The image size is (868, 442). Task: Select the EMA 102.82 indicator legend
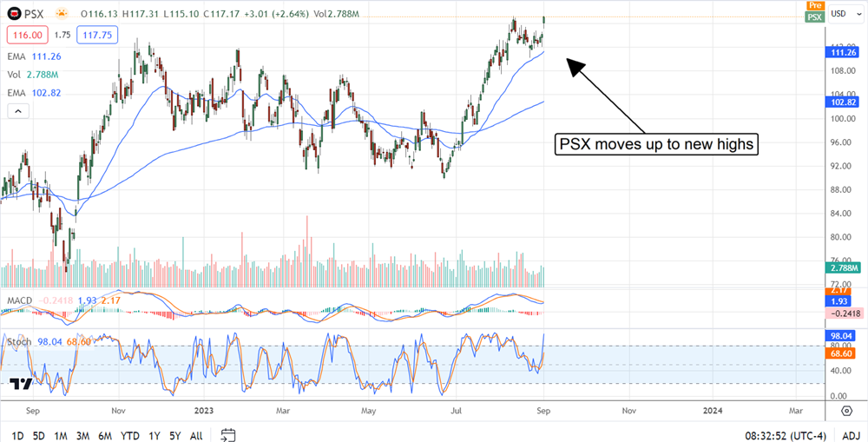(x=35, y=93)
